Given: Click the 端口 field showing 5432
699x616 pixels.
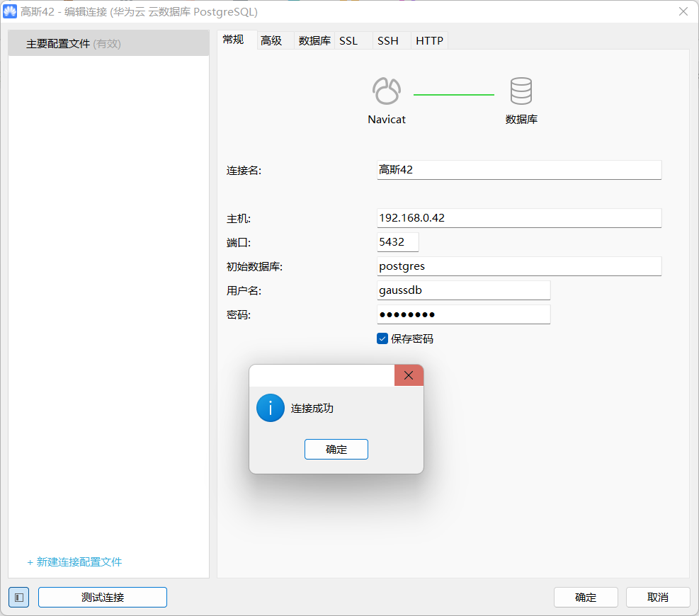Looking at the screenshot, I should 397,242.
